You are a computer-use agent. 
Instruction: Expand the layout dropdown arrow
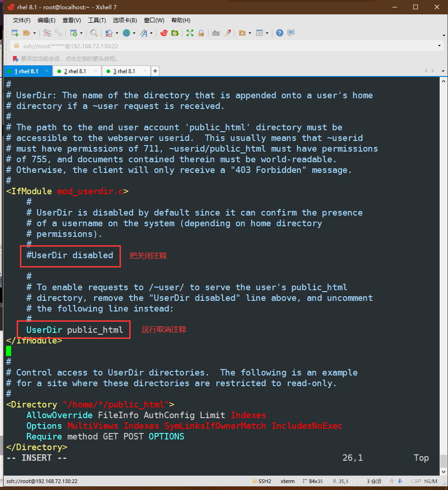[267, 33]
